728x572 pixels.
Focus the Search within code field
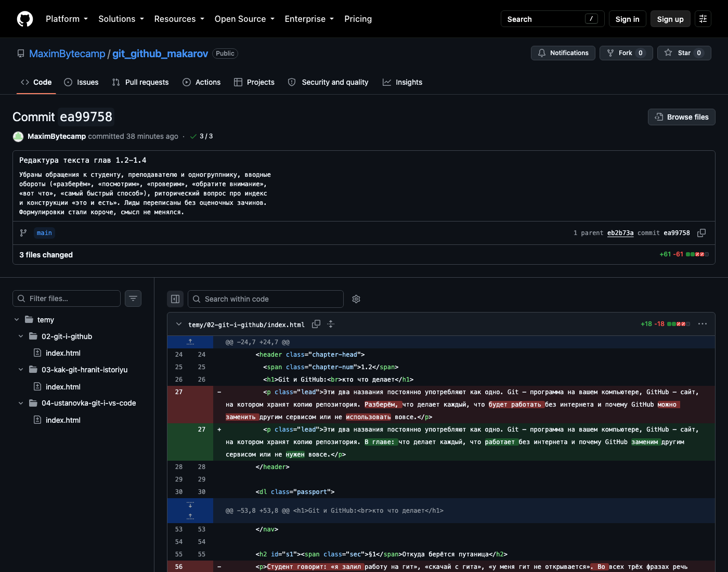[266, 299]
